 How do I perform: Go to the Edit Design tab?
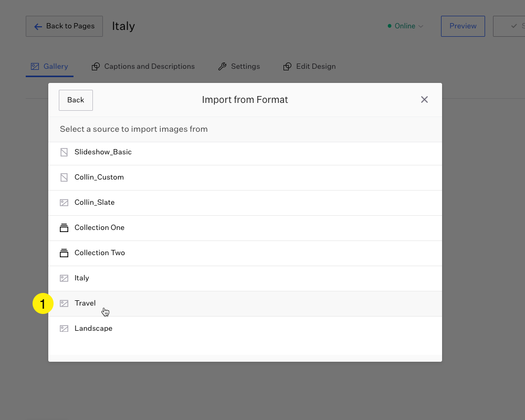click(309, 66)
